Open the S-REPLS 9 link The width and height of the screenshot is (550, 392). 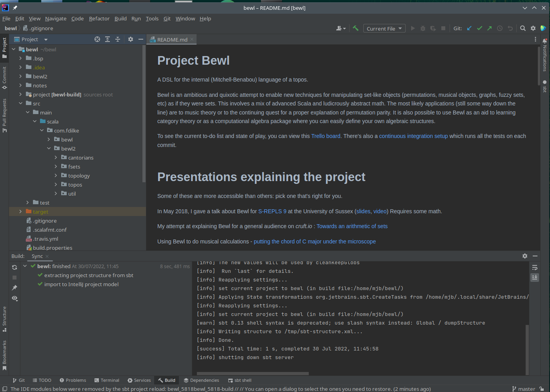(272, 211)
